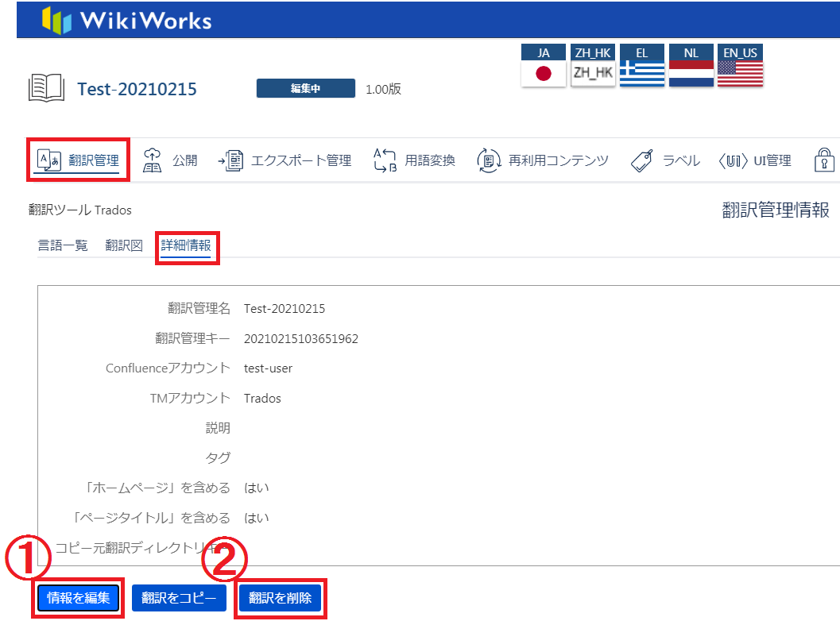Click the WikiWorks logo icon
This screenshot has width=840, height=621.
pyautogui.click(x=58, y=19)
